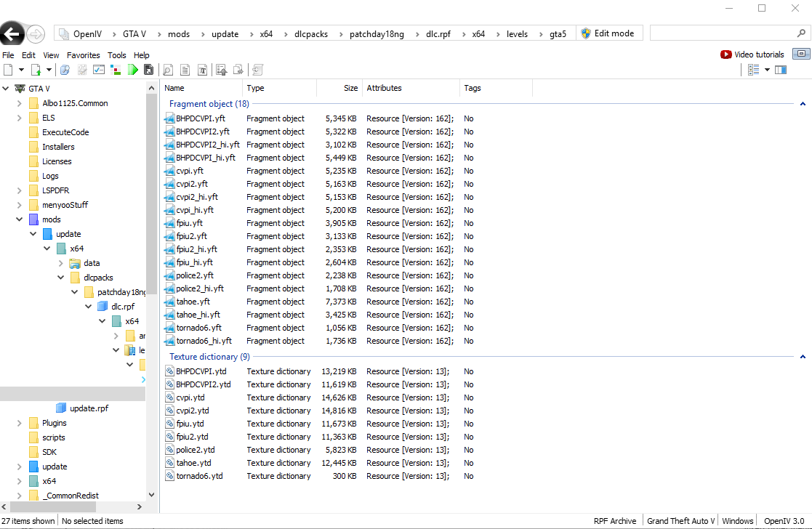This screenshot has width=812, height=529.
Task: Collapse the mods tree node
Action: coord(19,219)
